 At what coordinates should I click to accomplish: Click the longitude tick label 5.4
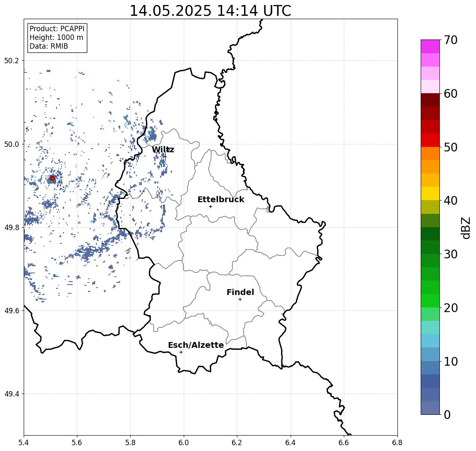(x=24, y=443)
